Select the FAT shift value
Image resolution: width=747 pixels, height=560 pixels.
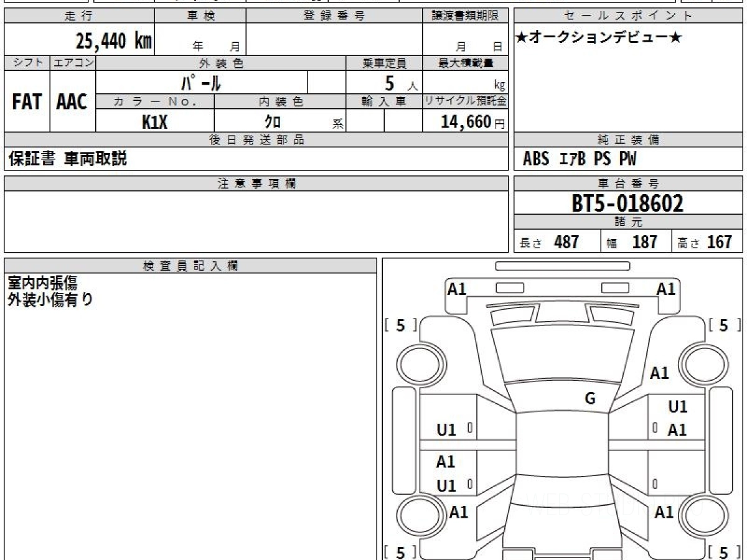(27, 101)
